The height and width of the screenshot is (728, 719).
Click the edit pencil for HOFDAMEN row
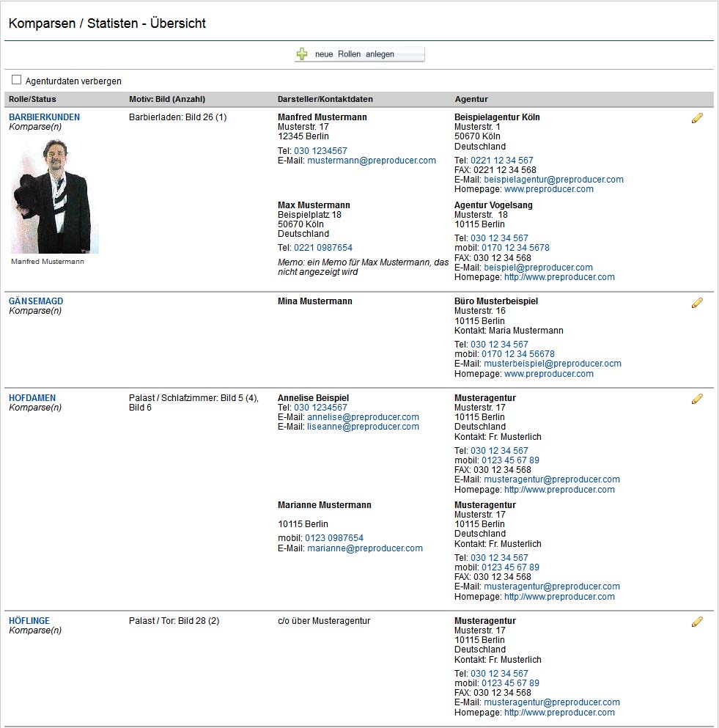pyautogui.click(x=697, y=399)
